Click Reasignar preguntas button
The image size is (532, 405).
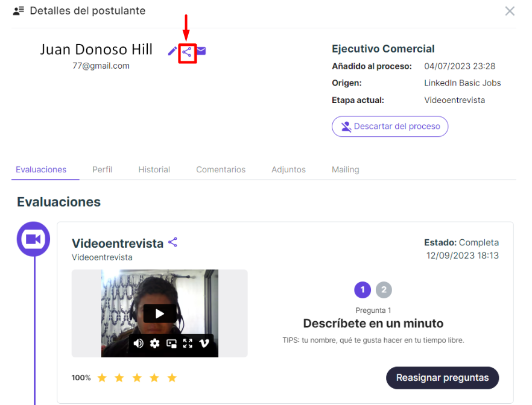443,377
